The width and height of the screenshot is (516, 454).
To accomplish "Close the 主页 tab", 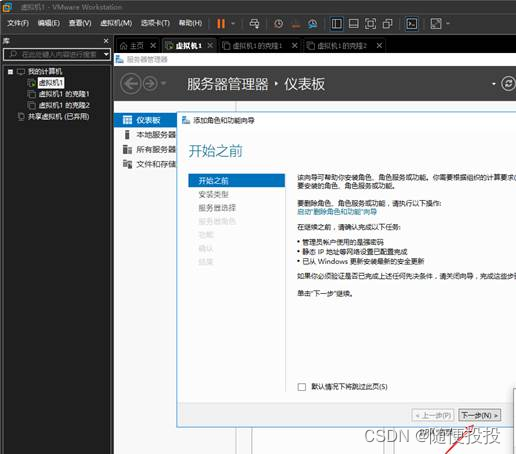I will [x=153, y=45].
